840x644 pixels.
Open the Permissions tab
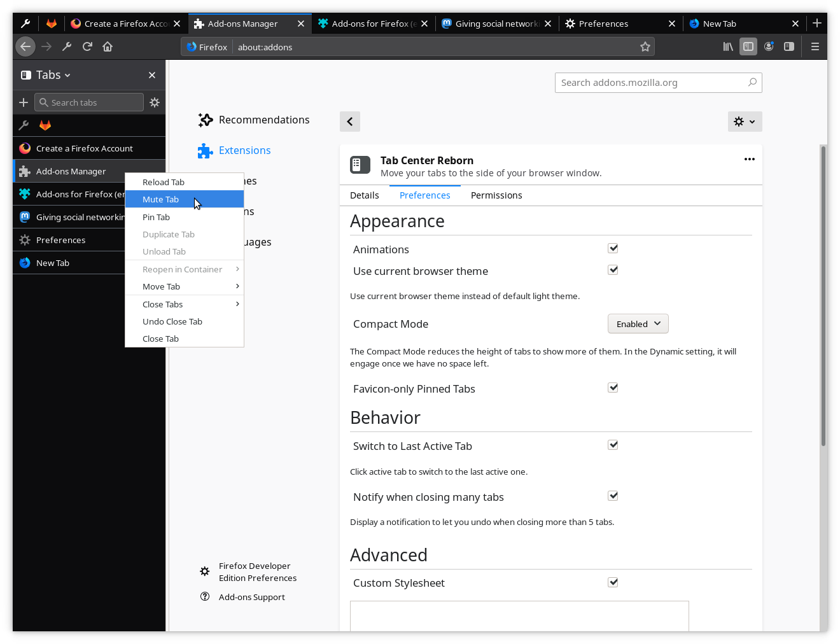click(x=496, y=195)
